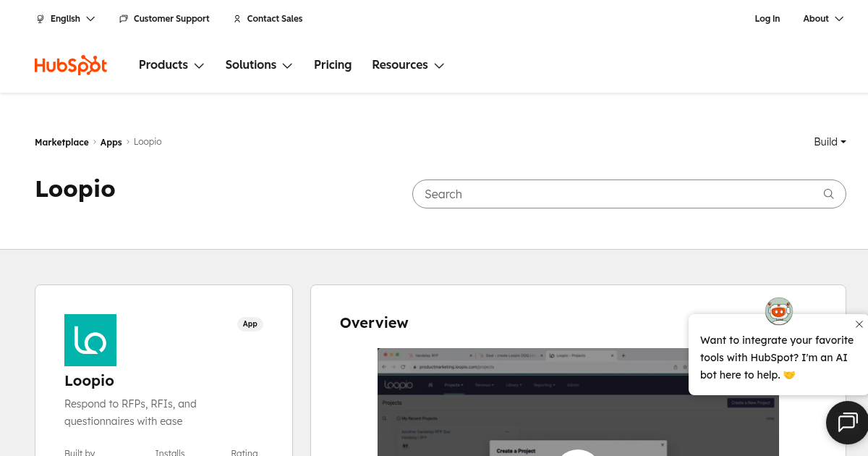The height and width of the screenshot is (456, 868).
Task: Click the chatbot greeting message
Action: coord(777,358)
